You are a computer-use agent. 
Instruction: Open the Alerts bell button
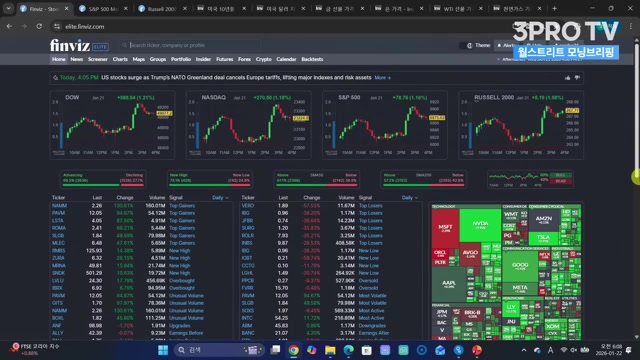point(505,45)
